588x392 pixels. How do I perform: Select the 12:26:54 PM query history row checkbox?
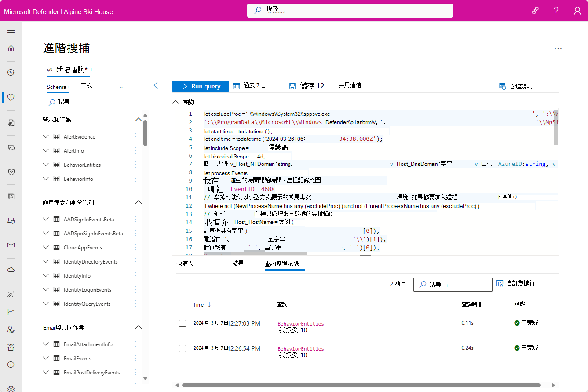(183, 348)
